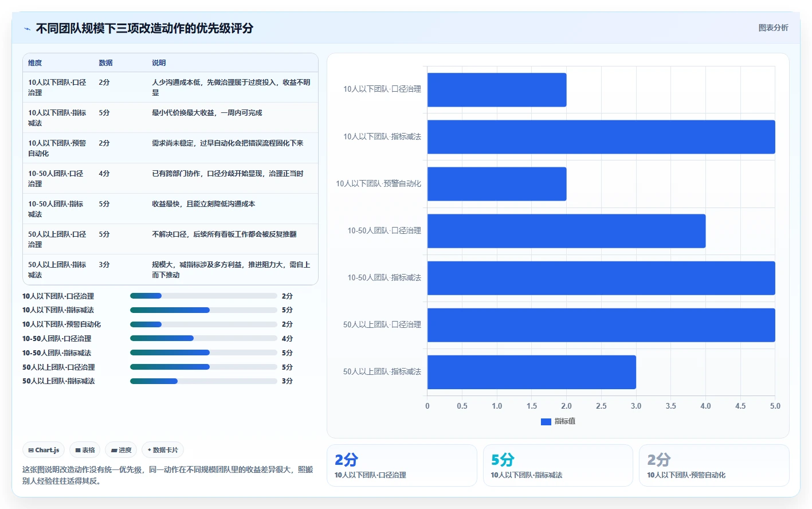
Task: Click table cell 10人以下团队·指标减法
Action: (x=57, y=118)
